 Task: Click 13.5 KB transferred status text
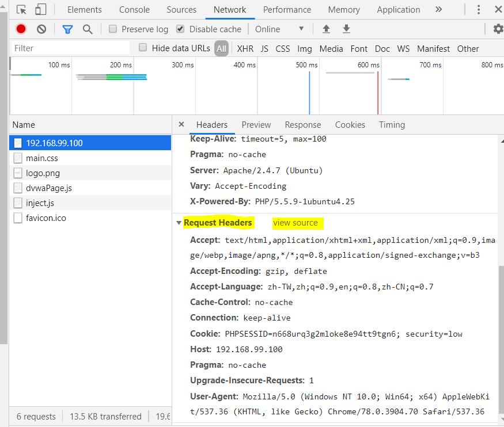coord(105,417)
